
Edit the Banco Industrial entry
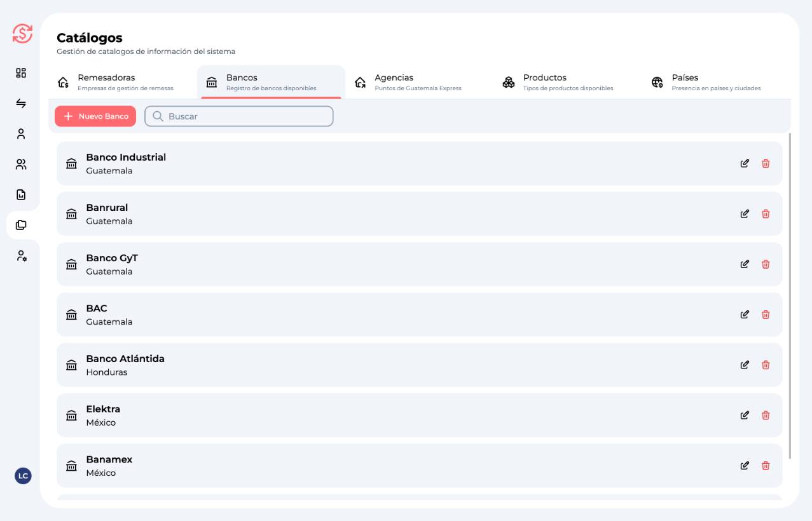coord(745,163)
